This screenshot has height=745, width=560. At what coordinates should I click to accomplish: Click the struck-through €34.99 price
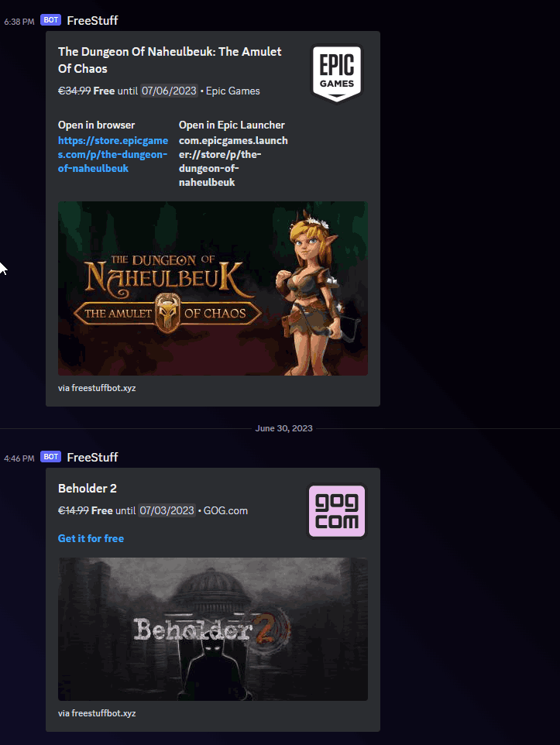74,91
